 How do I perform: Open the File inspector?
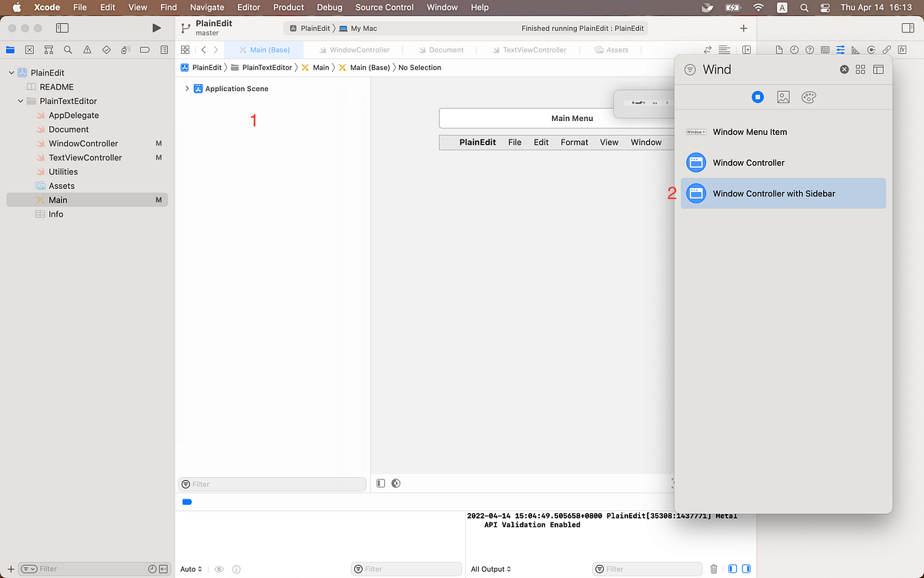pos(778,49)
